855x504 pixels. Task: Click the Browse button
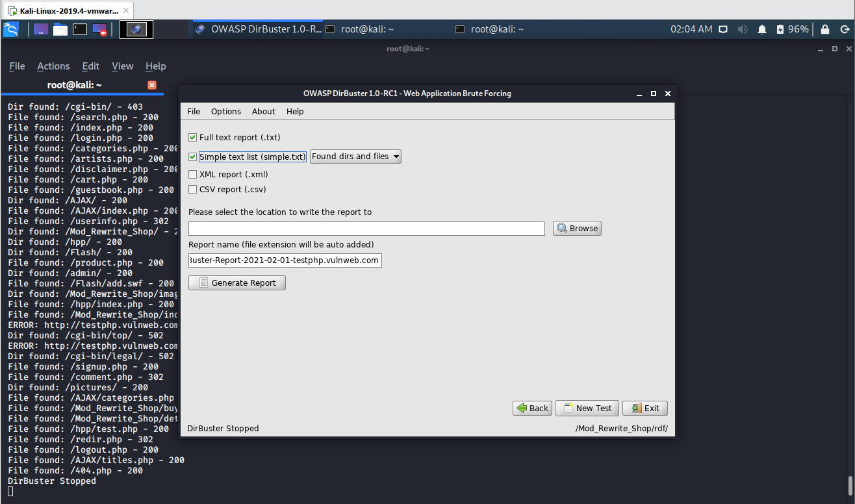coord(577,229)
